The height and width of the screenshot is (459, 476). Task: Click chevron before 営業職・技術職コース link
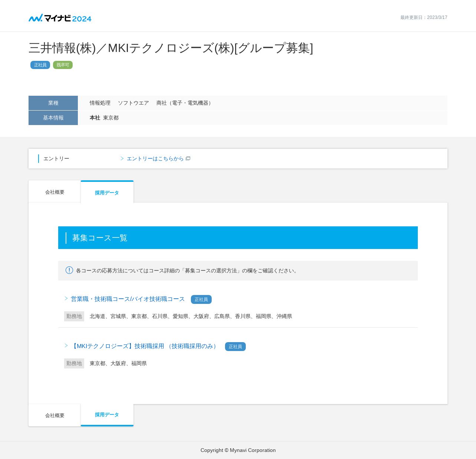click(x=66, y=298)
